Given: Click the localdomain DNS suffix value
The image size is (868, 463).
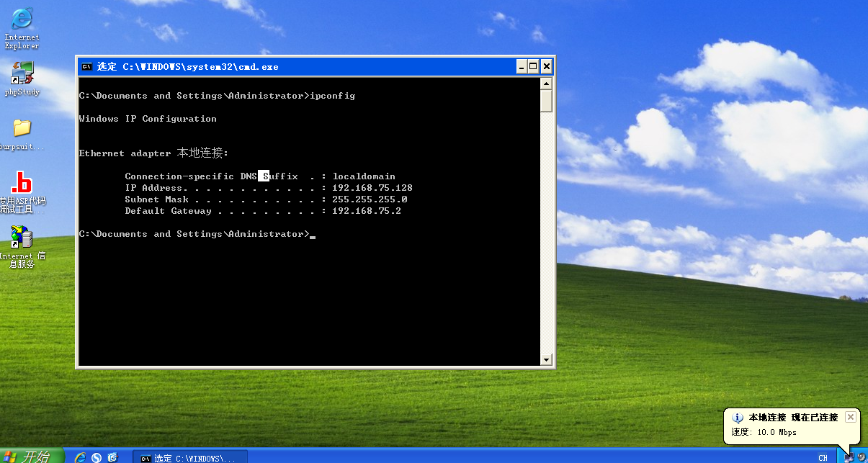Looking at the screenshot, I should click(364, 176).
